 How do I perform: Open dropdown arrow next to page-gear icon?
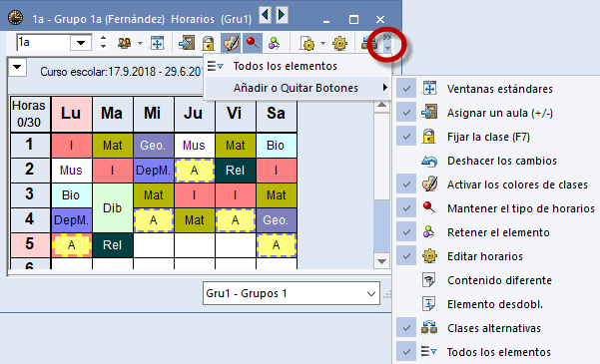point(322,43)
